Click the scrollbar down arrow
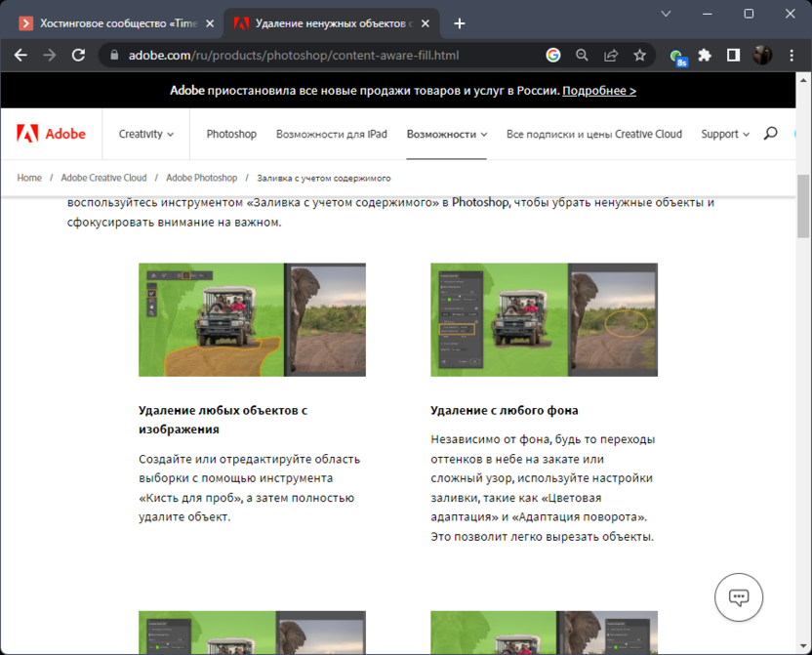Screen dimensions: 812x655 tap(803, 645)
